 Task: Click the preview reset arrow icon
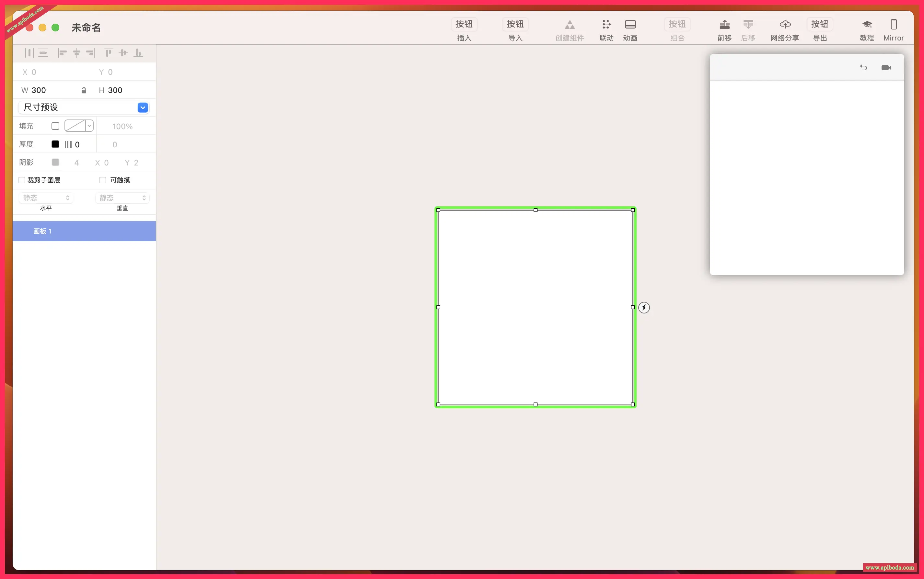click(x=863, y=68)
